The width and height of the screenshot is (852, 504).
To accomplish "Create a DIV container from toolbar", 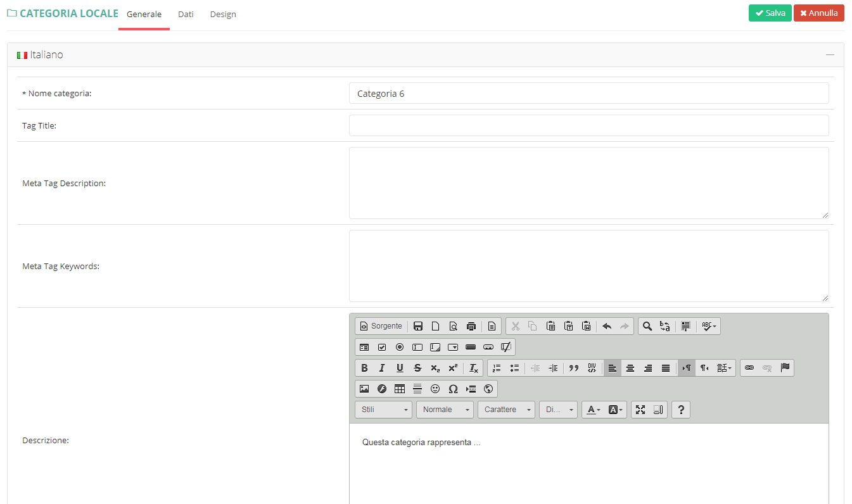I will (x=592, y=368).
